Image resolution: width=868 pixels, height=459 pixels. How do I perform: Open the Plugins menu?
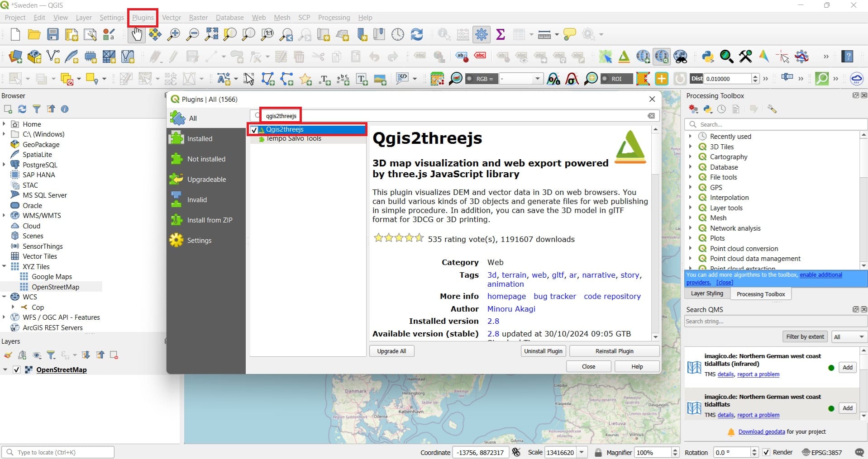[x=143, y=18]
